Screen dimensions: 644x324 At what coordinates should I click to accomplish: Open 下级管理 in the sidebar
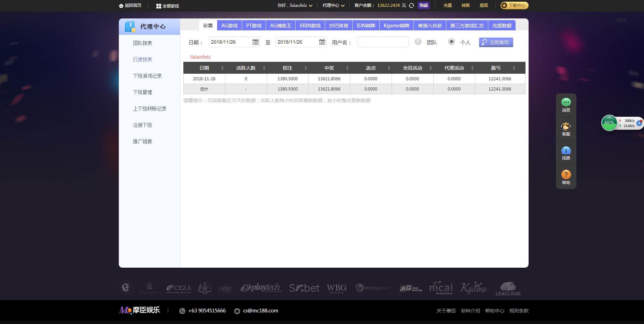pyautogui.click(x=143, y=92)
